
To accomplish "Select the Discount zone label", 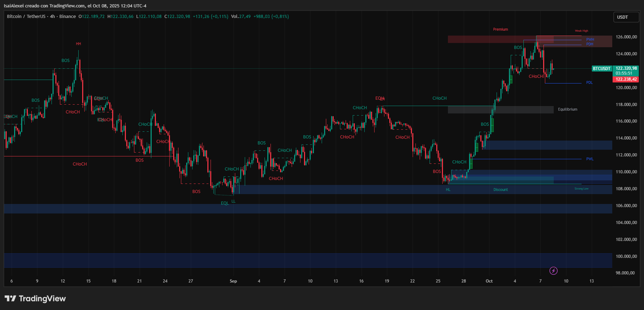I will pos(500,190).
